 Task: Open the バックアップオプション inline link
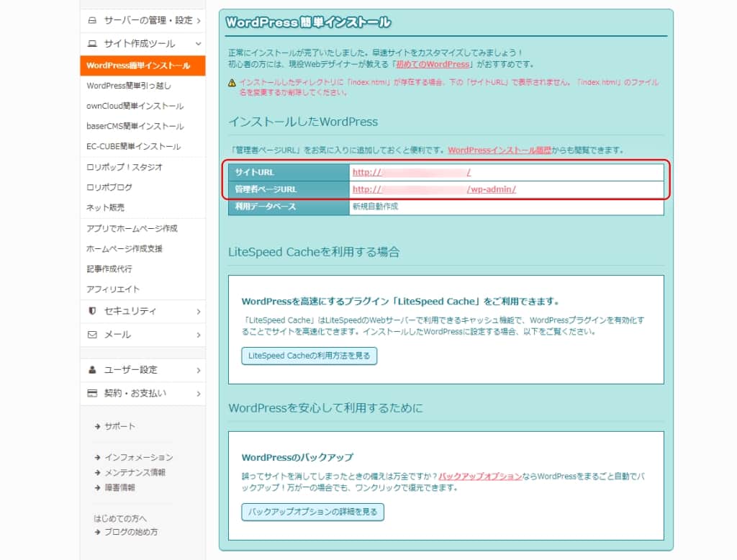(480, 476)
